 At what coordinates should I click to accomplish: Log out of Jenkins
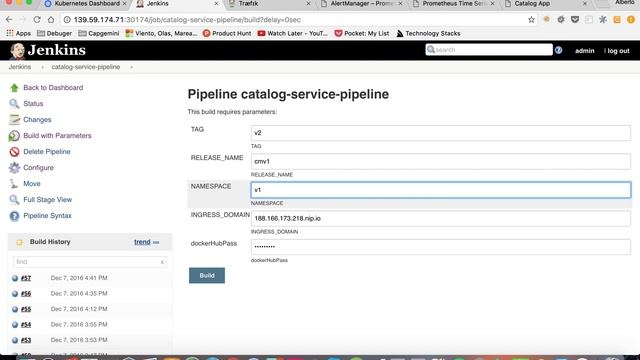(617, 51)
